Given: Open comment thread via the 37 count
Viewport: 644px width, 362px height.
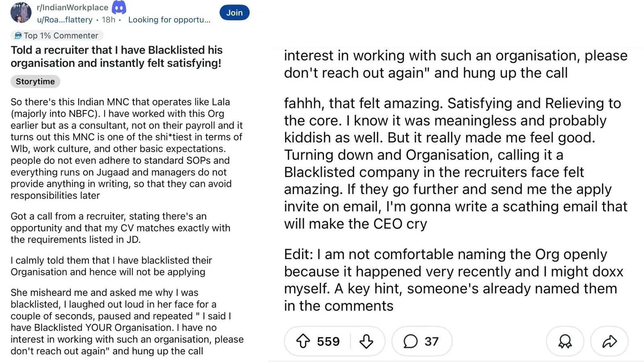Looking at the screenshot, I should (429, 341).
